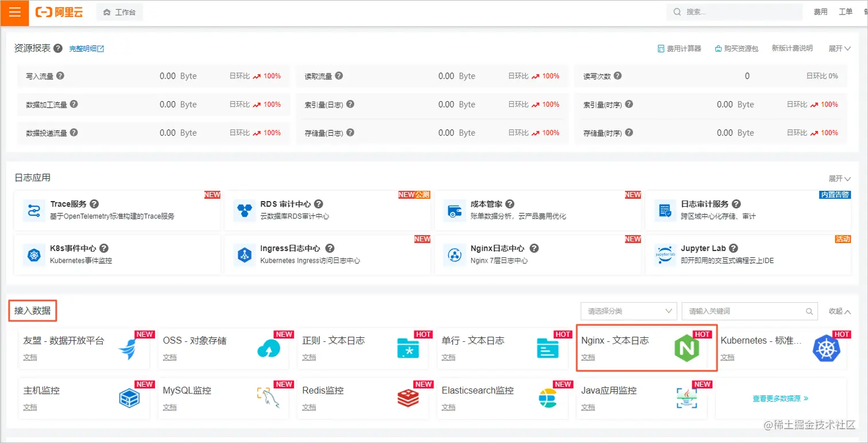Open the 工单 menu
868x443 pixels.
[x=846, y=12]
